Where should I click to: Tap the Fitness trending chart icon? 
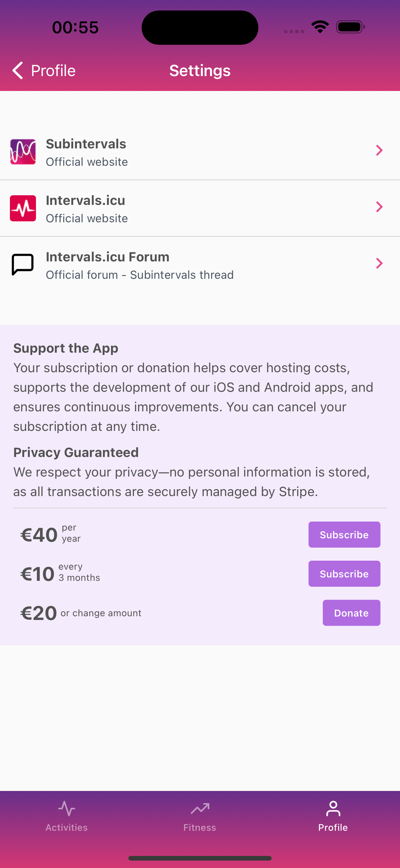click(x=200, y=808)
